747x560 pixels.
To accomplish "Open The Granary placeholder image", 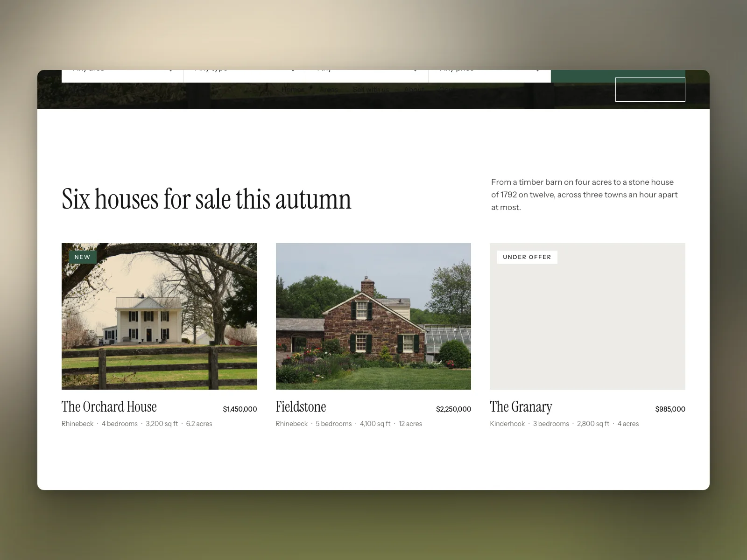I will (587, 316).
